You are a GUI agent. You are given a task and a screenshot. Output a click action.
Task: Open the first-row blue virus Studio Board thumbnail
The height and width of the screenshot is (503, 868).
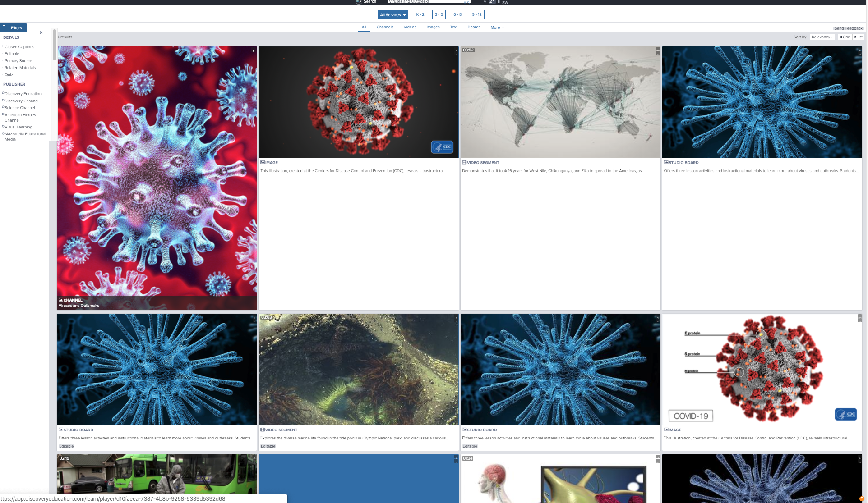[762, 102]
